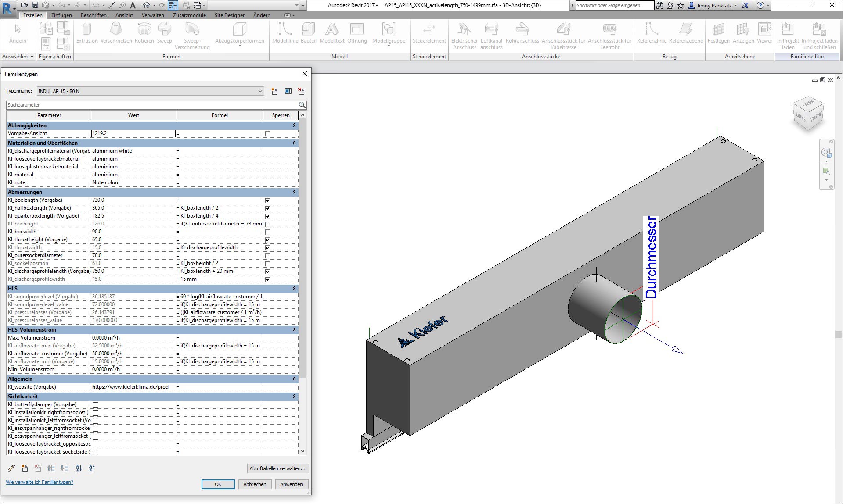Click the magnifier icon in Suchparameter field
Viewport: 843px width, 504px height.
point(302,105)
